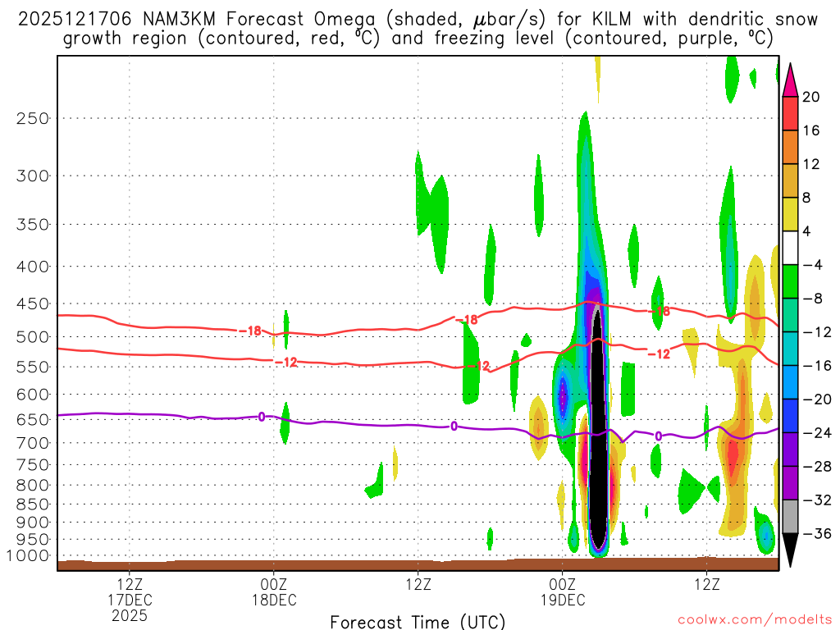The image size is (840, 630).
Task: Click the pink arrow atop the color bar
Action: click(x=790, y=80)
